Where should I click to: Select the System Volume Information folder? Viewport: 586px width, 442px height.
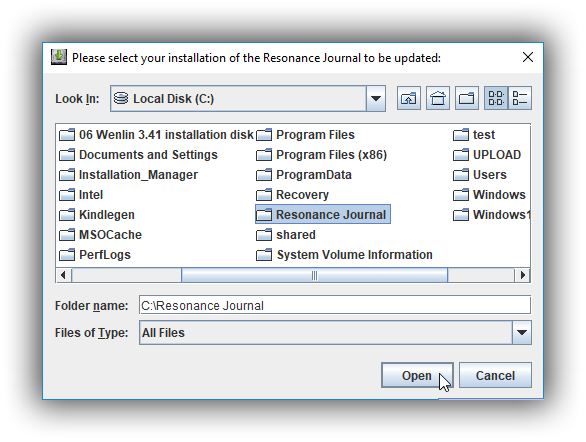[x=344, y=255]
